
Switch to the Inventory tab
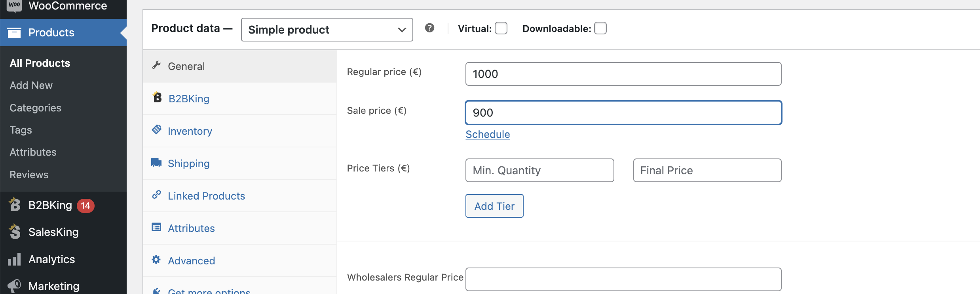pyautogui.click(x=240, y=131)
